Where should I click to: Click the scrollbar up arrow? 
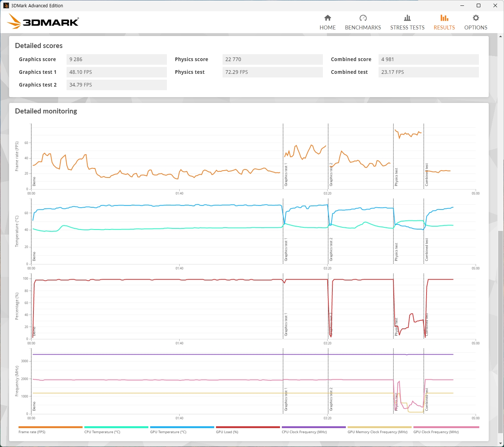point(501,36)
